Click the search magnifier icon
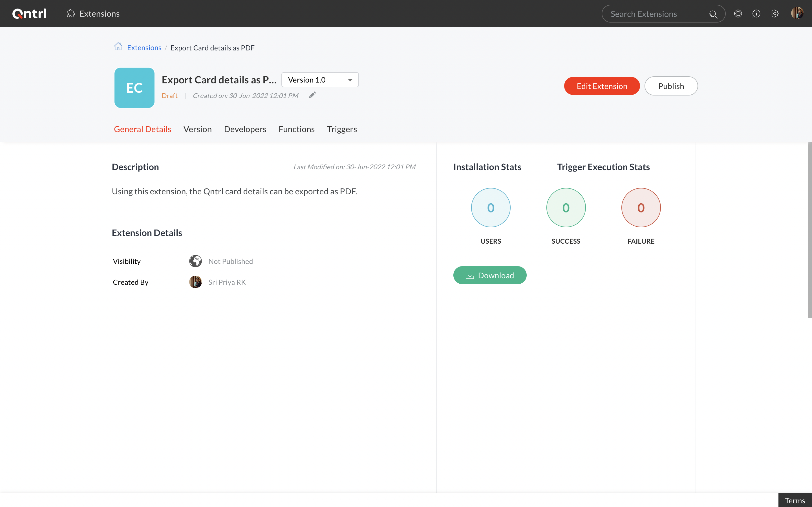This screenshot has width=812, height=507. (713, 14)
